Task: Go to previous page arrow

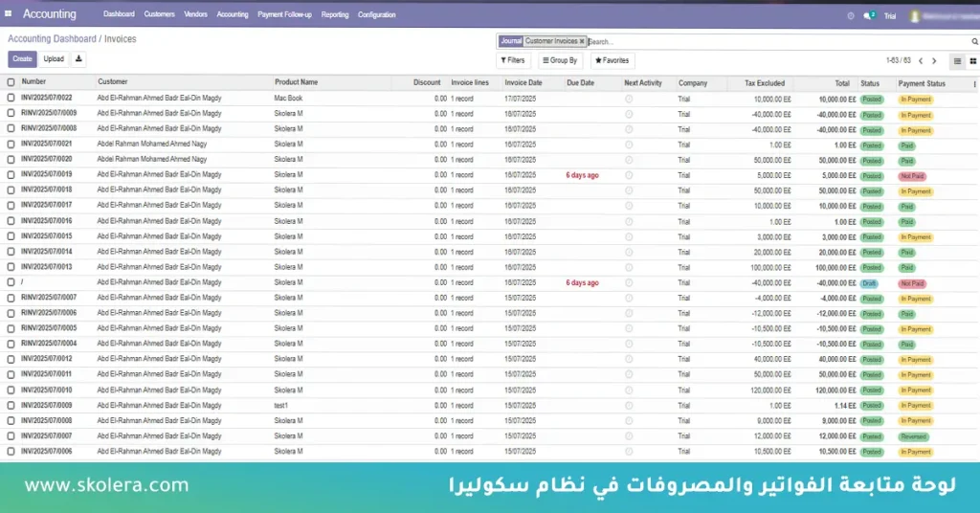Action: (x=921, y=61)
